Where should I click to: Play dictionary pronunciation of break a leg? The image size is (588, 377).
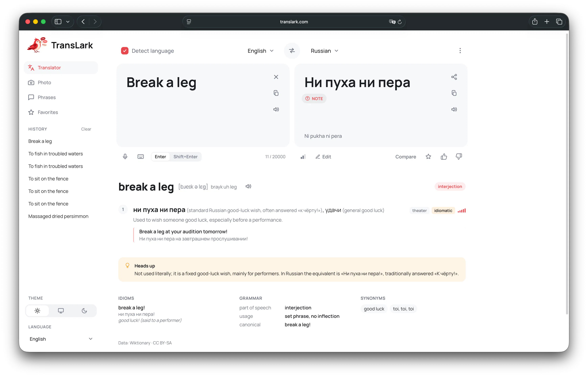pyautogui.click(x=248, y=186)
